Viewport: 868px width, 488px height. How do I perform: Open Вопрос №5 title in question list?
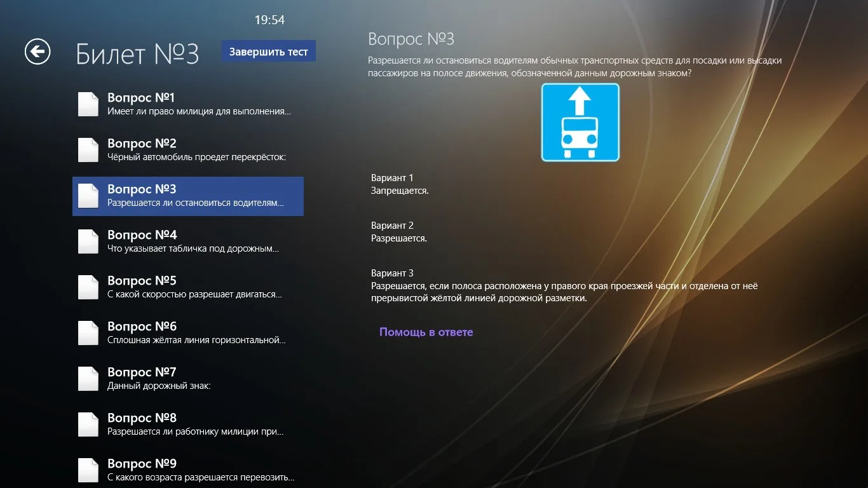tap(142, 281)
